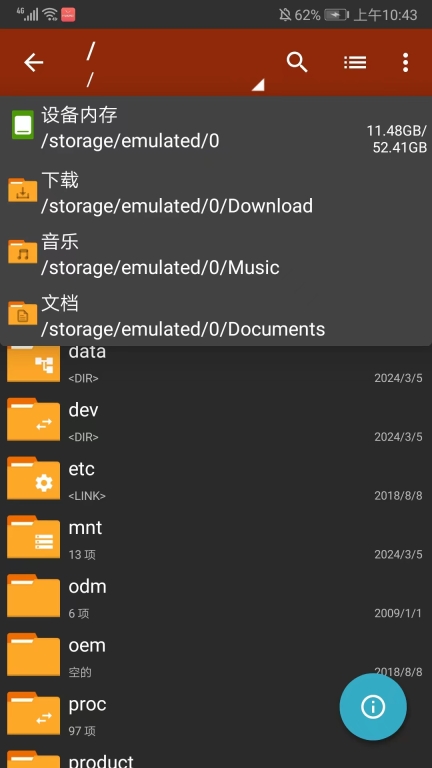Viewport: 432px width, 768px height.
Task: Open the dev folder
Action: click(216, 421)
